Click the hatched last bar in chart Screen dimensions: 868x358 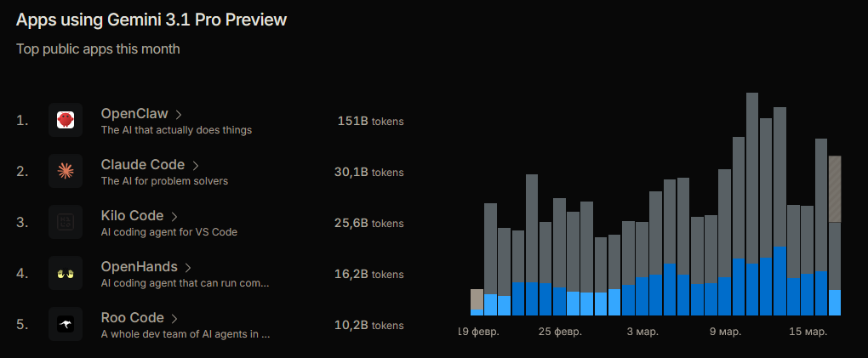pos(834,189)
